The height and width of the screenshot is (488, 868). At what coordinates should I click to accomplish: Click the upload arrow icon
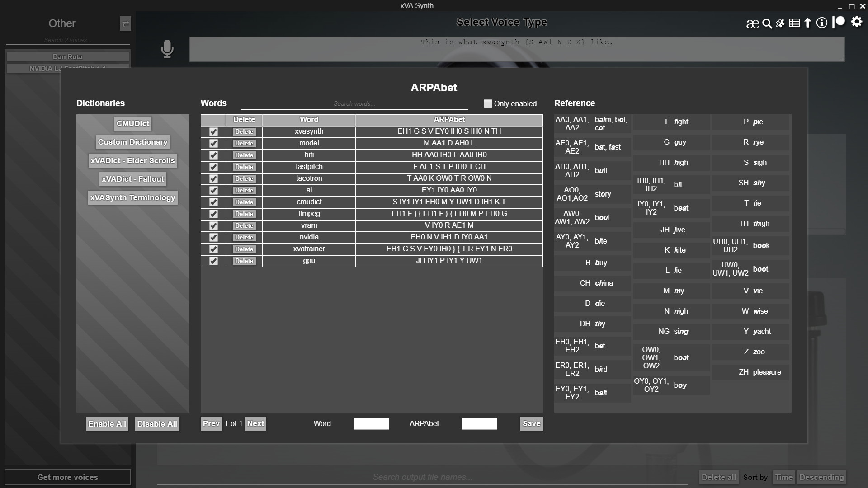click(x=807, y=23)
